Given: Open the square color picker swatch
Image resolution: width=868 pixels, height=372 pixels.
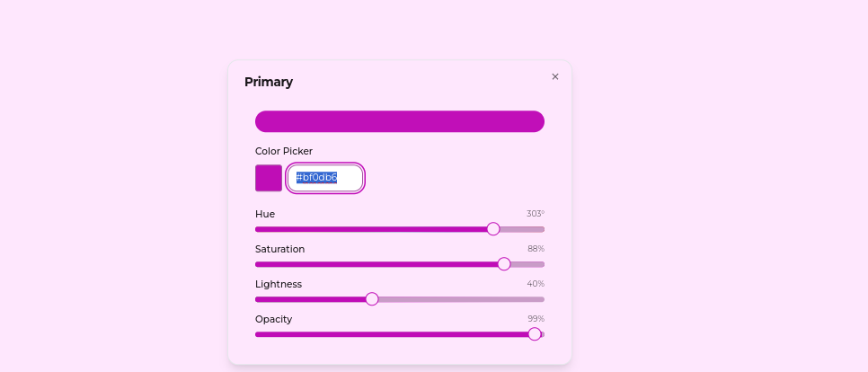Looking at the screenshot, I should [269, 178].
